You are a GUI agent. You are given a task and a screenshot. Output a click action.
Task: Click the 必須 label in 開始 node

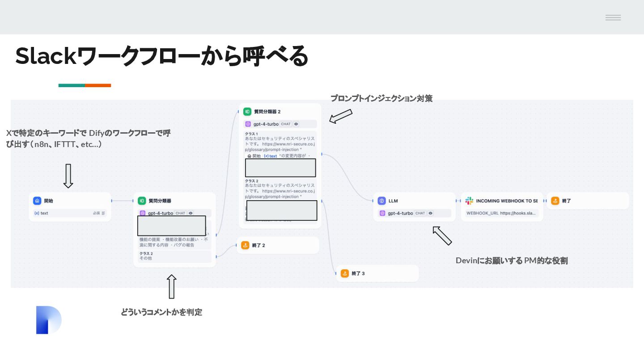(96, 213)
